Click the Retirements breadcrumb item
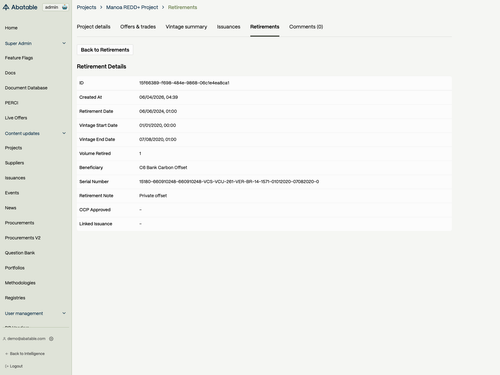The height and width of the screenshot is (375, 500). (182, 7)
